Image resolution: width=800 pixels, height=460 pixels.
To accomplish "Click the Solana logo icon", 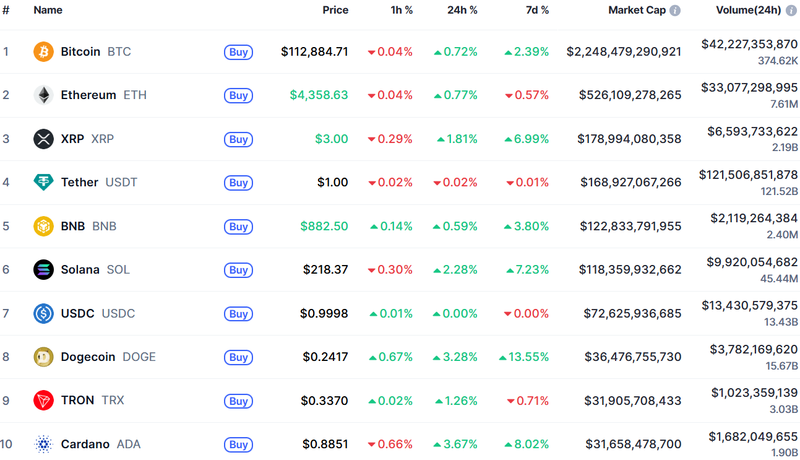I will point(43,269).
